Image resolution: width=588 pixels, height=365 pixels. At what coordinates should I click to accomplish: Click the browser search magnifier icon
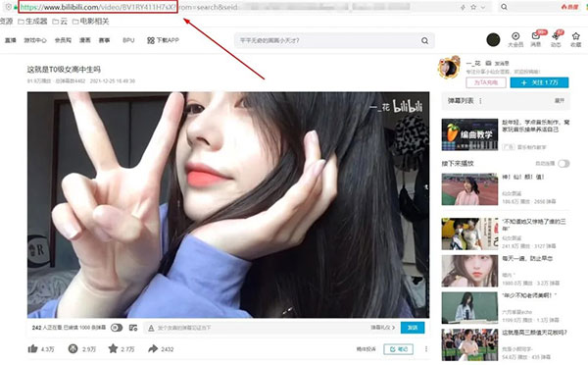pos(504,7)
